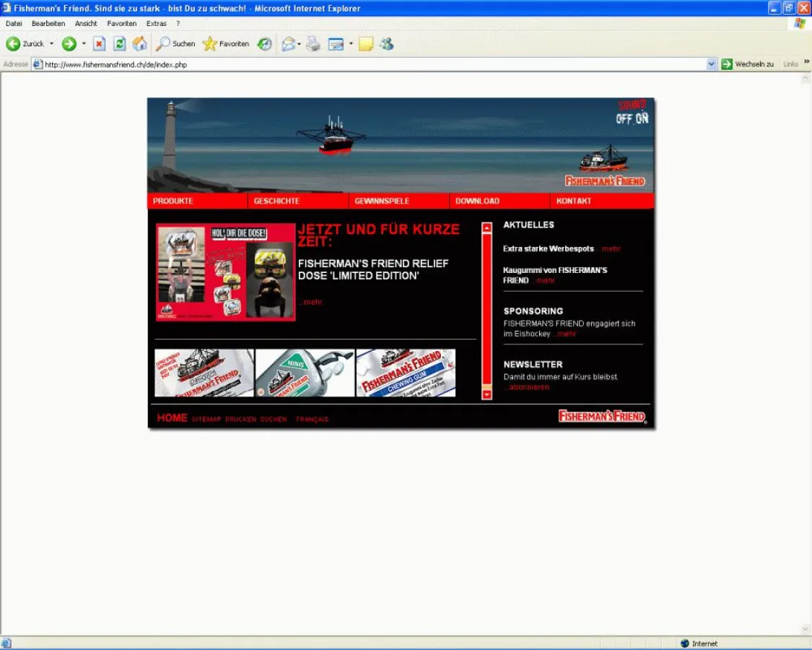812x650 pixels.
Task: Open Favoriten from the toolbar
Action: [x=226, y=43]
